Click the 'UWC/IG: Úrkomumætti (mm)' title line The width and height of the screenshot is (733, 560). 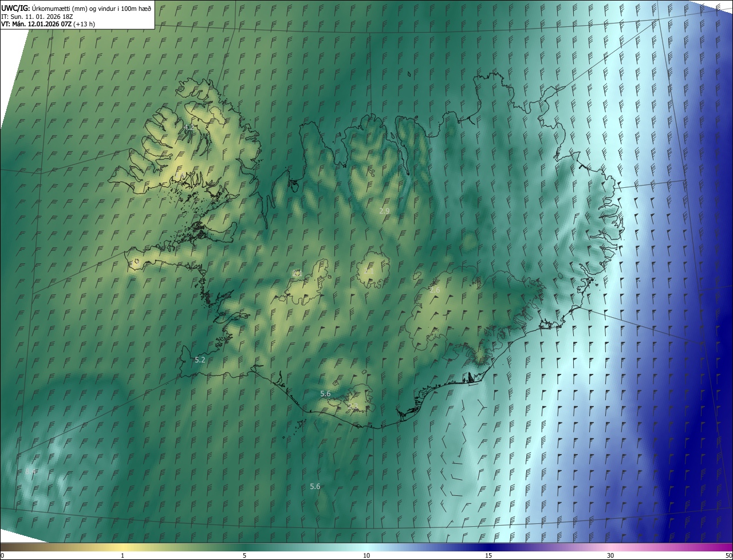click(x=76, y=7)
